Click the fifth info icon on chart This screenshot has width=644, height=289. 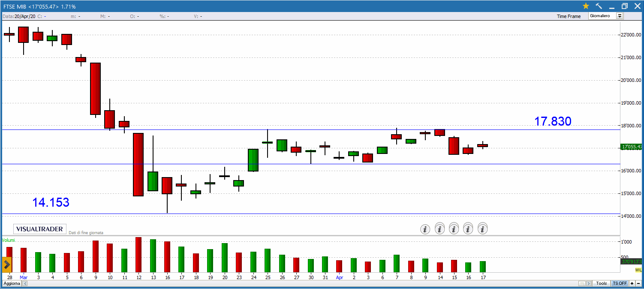pyautogui.click(x=483, y=229)
